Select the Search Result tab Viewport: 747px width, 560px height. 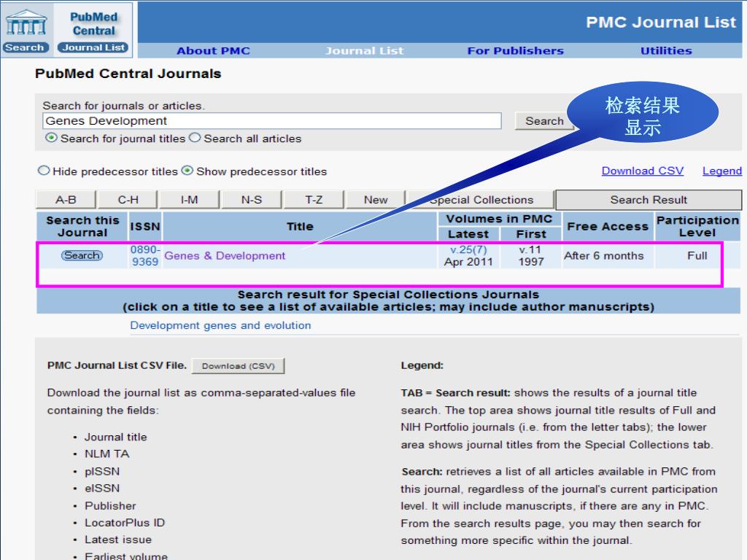(x=649, y=200)
